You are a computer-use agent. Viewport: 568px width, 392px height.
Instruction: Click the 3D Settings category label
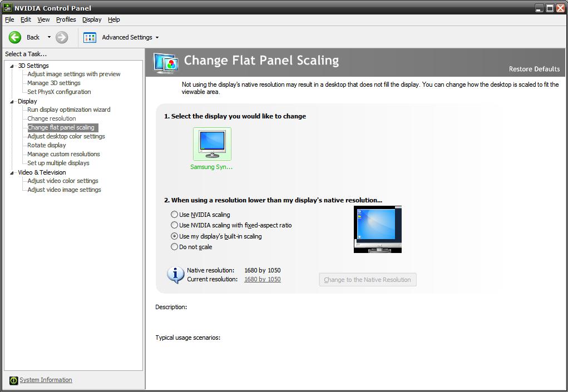33,66
